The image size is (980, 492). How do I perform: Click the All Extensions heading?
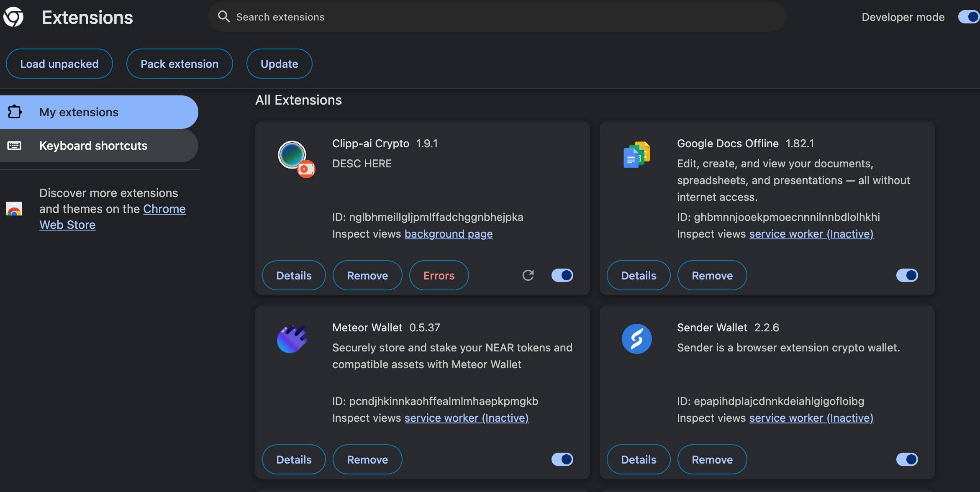[299, 100]
